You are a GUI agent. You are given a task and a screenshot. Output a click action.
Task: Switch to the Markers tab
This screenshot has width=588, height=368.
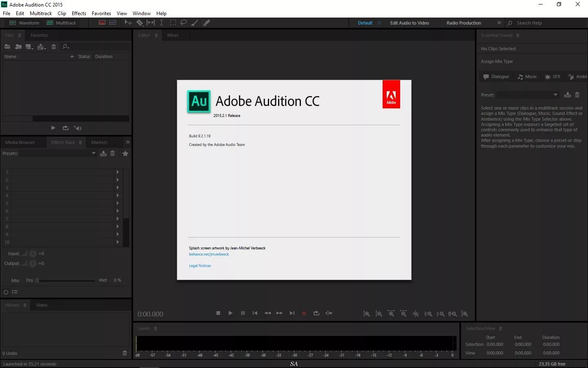click(x=99, y=142)
